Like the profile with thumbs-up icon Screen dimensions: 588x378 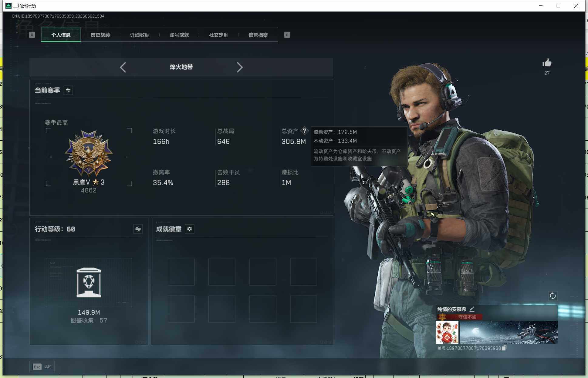pos(547,63)
